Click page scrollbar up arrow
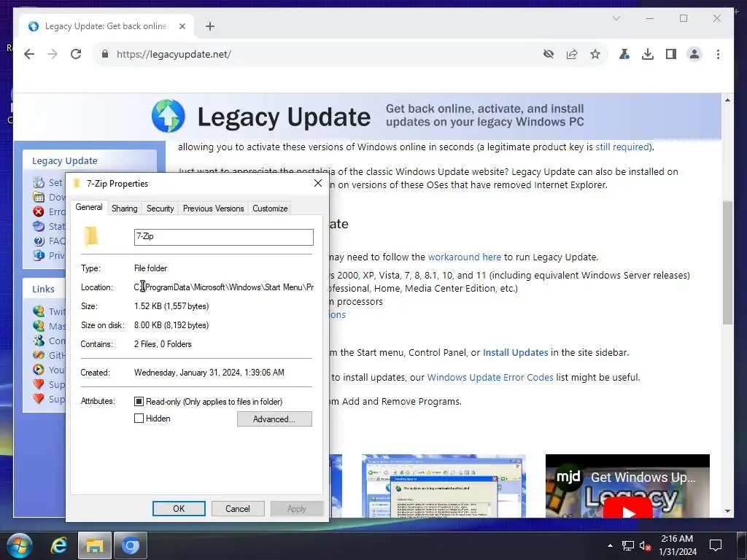This screenshot has width=747, height=560. tap(727, 100)
